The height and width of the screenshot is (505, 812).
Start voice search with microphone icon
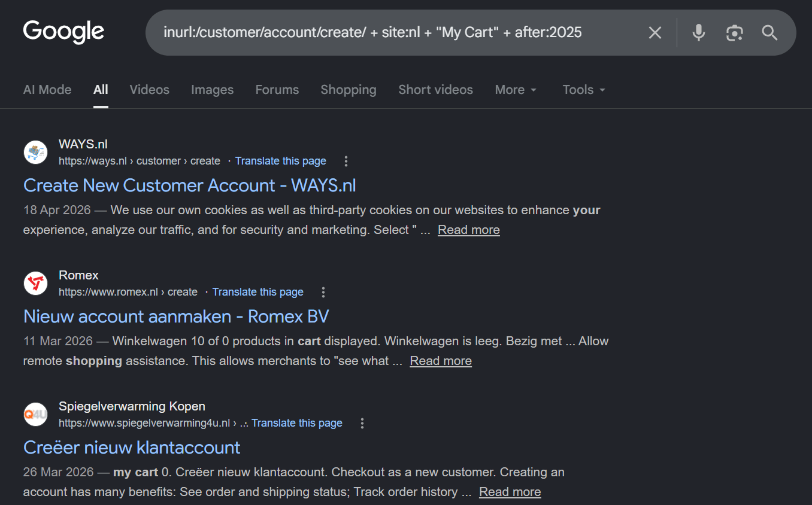(698, 32)
